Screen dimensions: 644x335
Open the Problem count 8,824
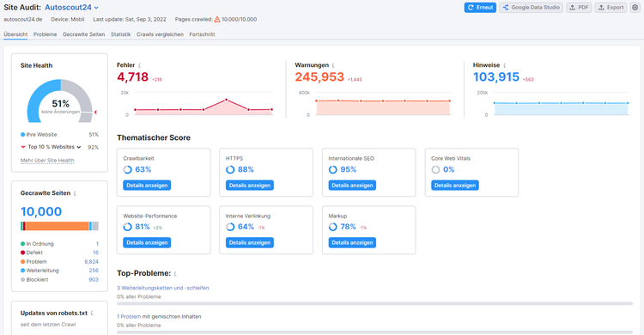[x=92, y=262]
